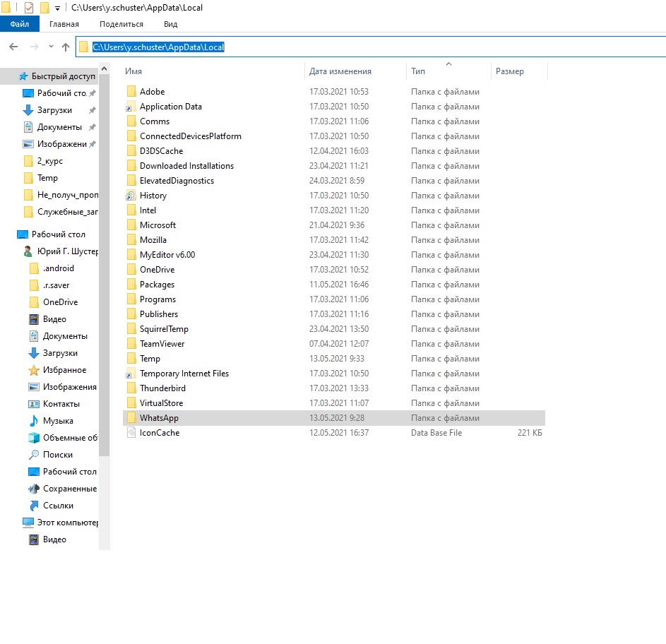Open pinned Документы under quick access
The width and height of the screenshot is (666, 644).
point(59,127)
